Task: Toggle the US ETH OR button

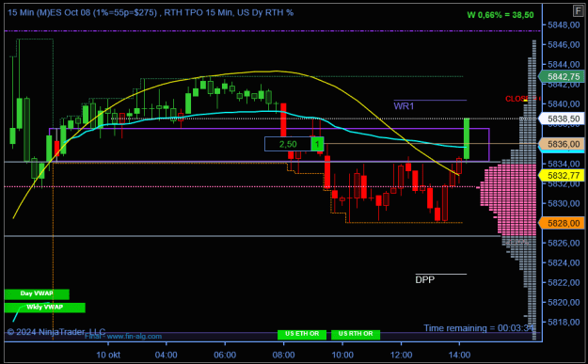Action: [302, 334]
